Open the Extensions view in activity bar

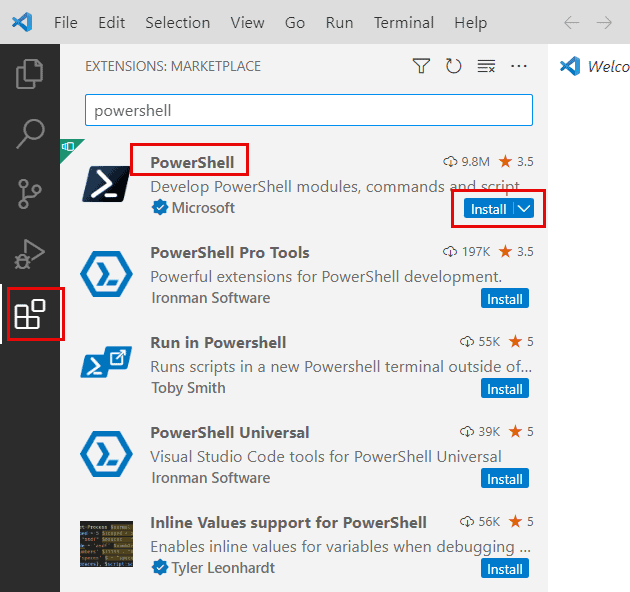(x=30, y=314)
